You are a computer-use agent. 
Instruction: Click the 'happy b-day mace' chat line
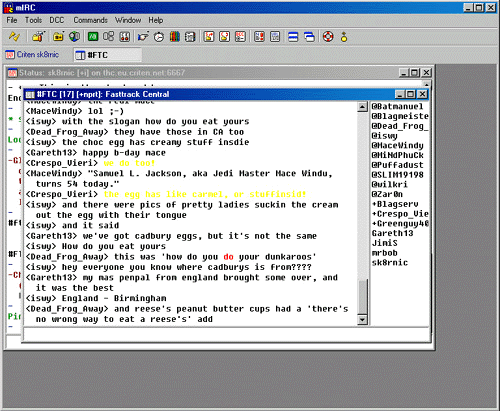[x=124, y=153]
